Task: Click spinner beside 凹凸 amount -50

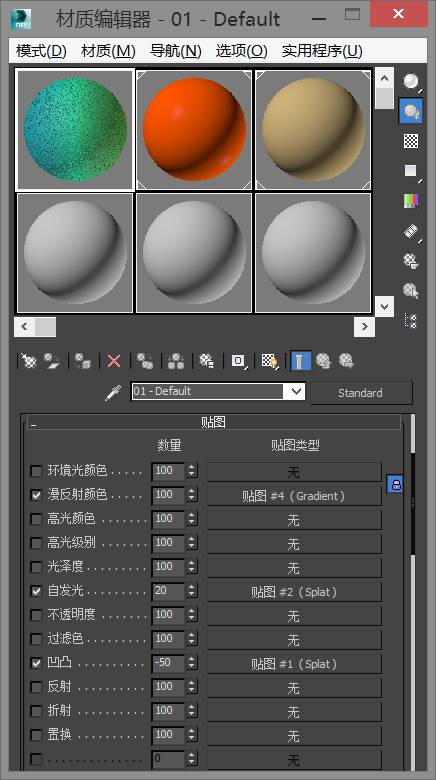Action: (x=192, y=663)
